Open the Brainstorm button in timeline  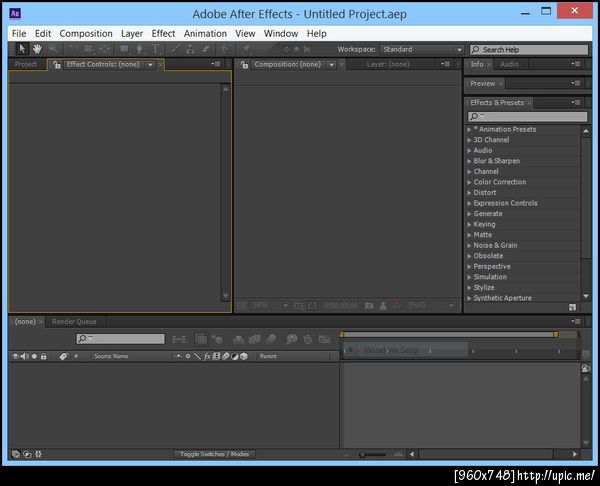coord(291,339)
